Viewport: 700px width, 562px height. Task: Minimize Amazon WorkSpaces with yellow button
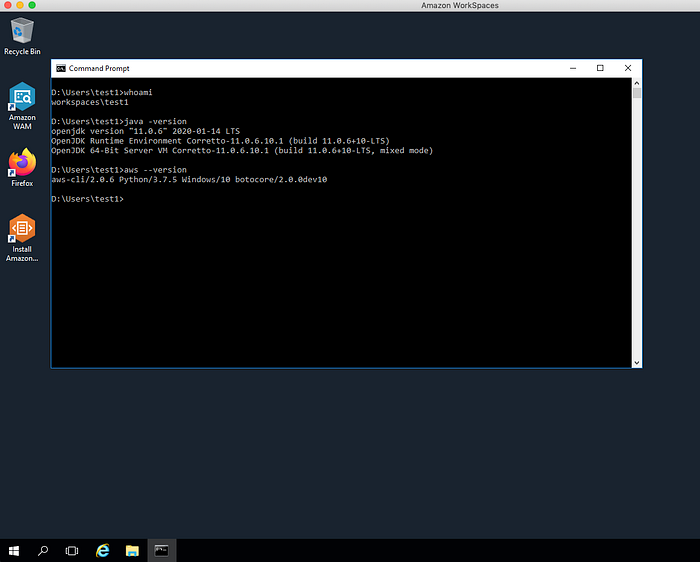(x=20, y=5)
